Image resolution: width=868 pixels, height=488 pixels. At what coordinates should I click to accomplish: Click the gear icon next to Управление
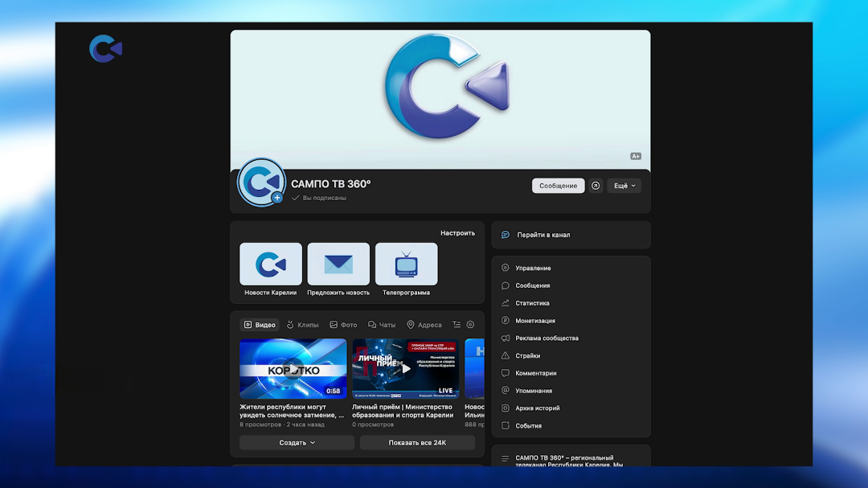point(506,268)
